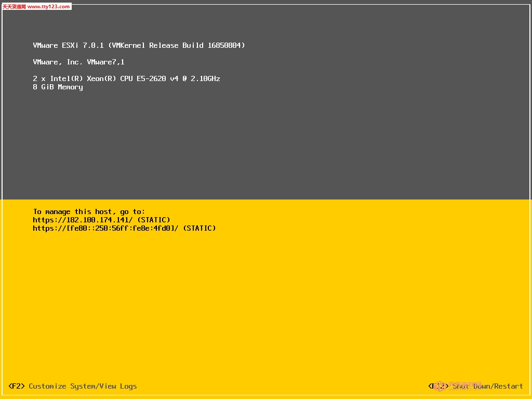
Task: Select the "VMware, Inc. VMware7,1" vendor line
Action: (x=78, y=62)
